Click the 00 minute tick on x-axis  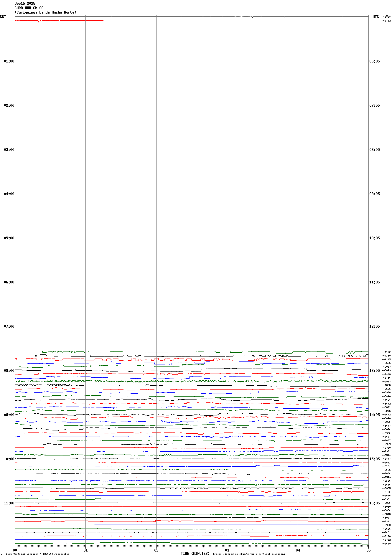15,550
